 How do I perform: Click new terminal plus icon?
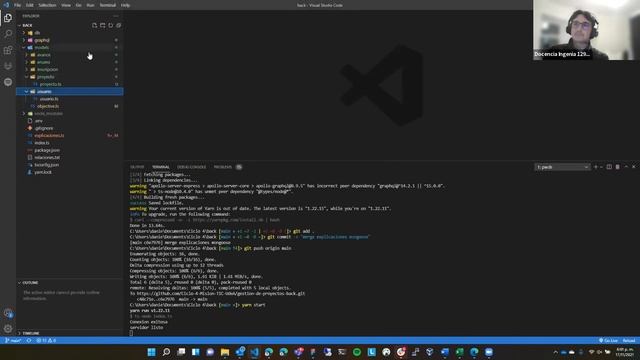coord(596,167)
